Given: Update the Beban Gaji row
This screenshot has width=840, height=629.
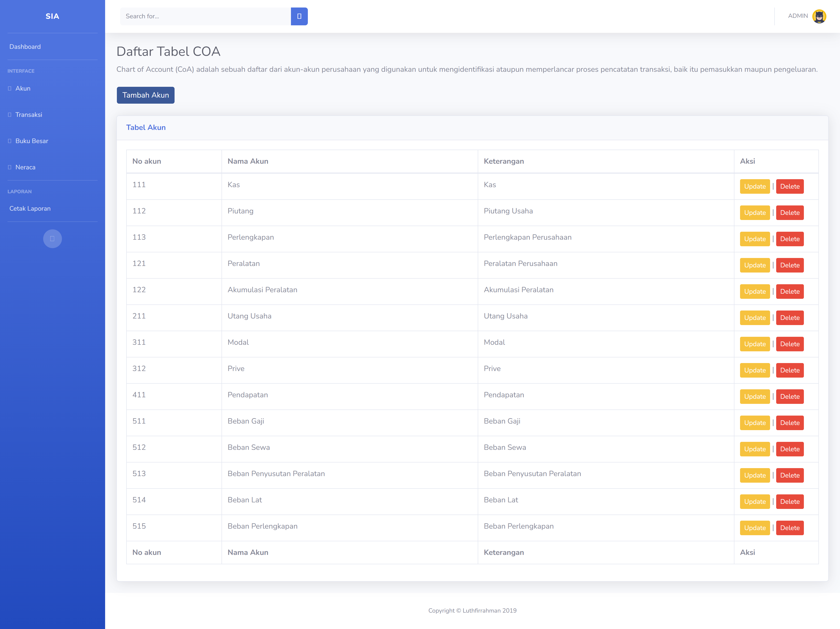Looking at the screenshot, I should click(x=754, y=422).
